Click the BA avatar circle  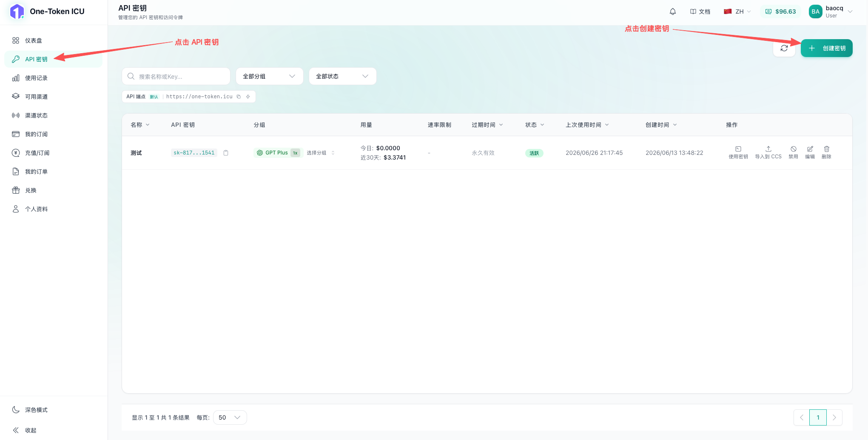[815, 11]
